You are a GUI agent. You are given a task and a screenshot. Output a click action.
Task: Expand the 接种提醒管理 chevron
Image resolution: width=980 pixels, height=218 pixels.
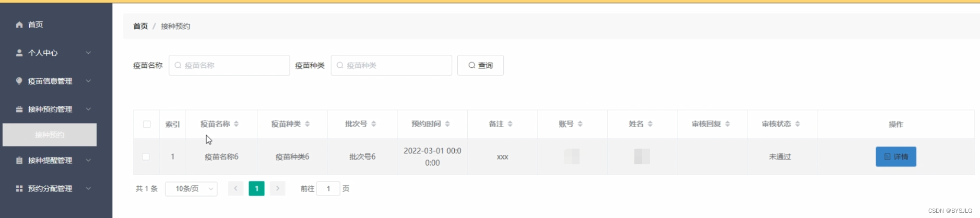88,160
